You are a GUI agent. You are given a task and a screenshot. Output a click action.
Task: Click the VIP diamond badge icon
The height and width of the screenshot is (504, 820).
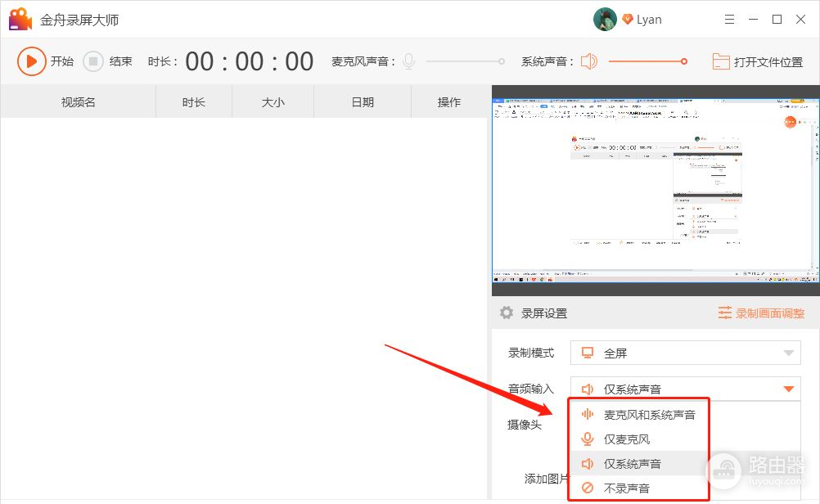(x=628, y=20)
